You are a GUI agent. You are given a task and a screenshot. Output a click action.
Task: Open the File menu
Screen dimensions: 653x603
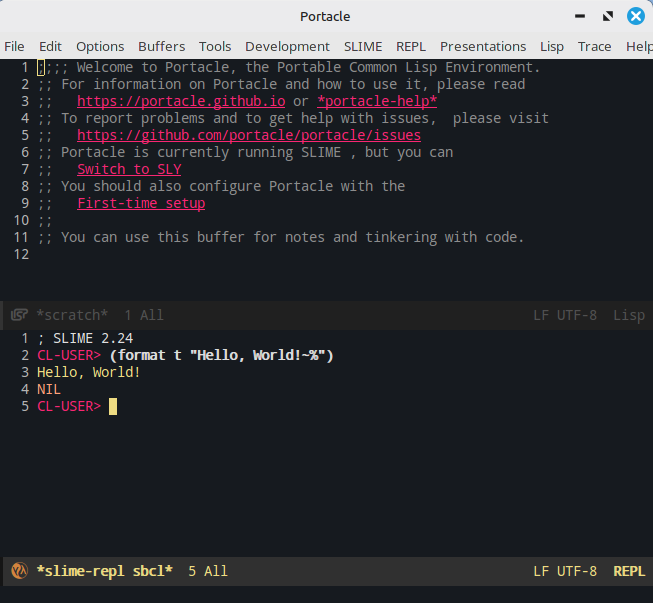pyautogui.click(x=14, y=46)
